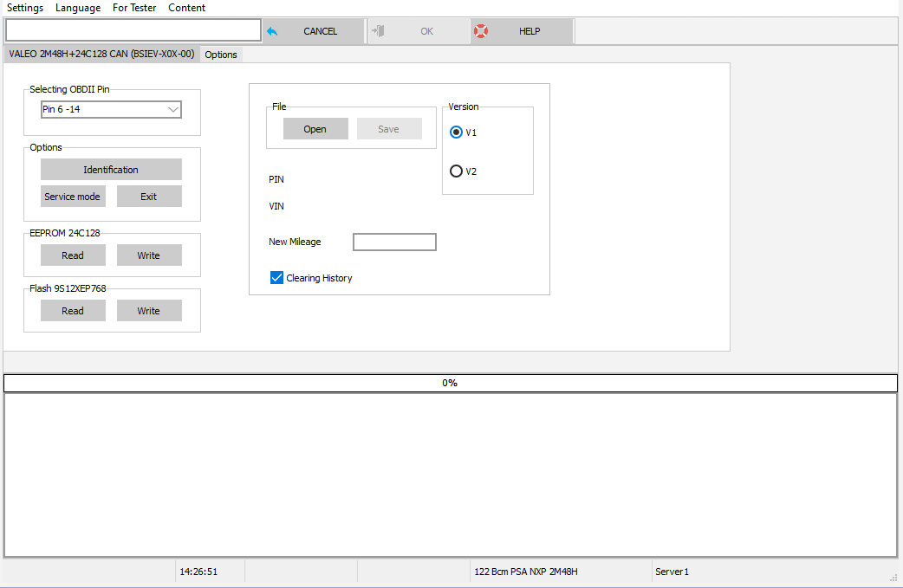
Task: Select the V1 version radio button
Action: click(457, 132)
